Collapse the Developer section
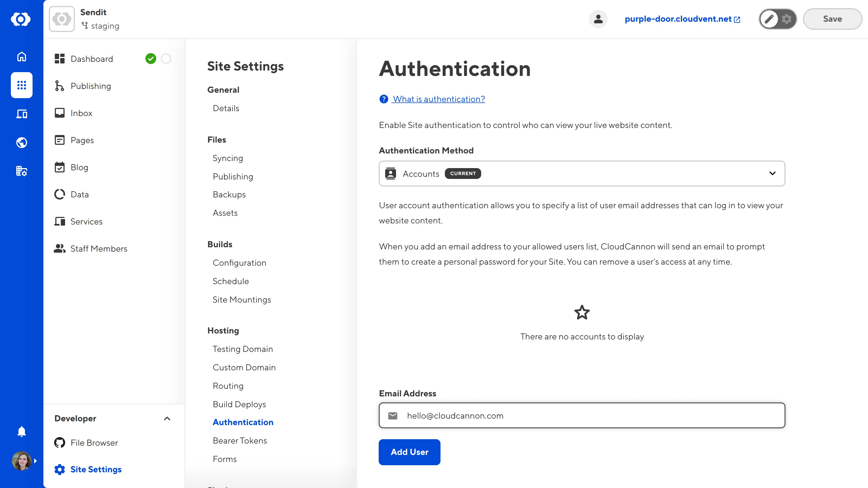Viewport: 868px width, 488px height. 167,419
